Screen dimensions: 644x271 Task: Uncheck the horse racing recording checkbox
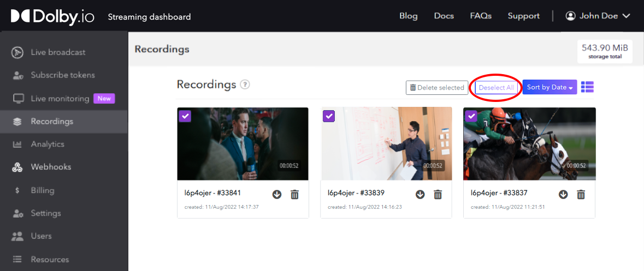coord(471,116)
